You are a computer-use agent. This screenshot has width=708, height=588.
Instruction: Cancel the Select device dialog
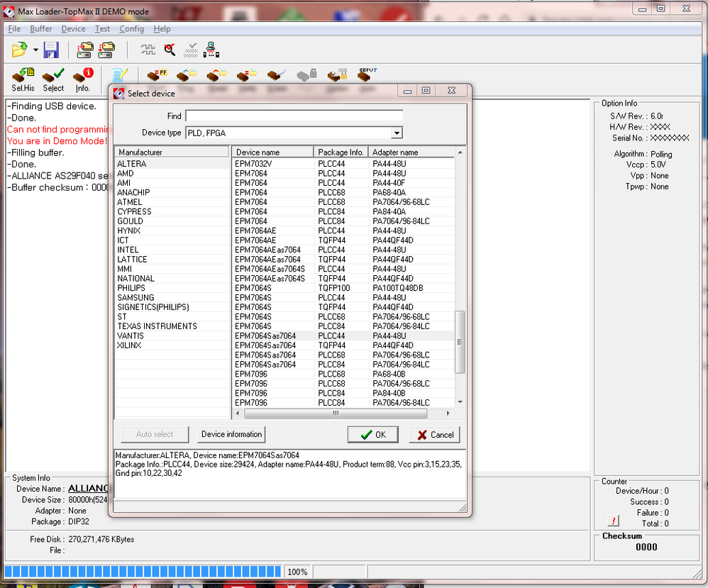(435, 435)
